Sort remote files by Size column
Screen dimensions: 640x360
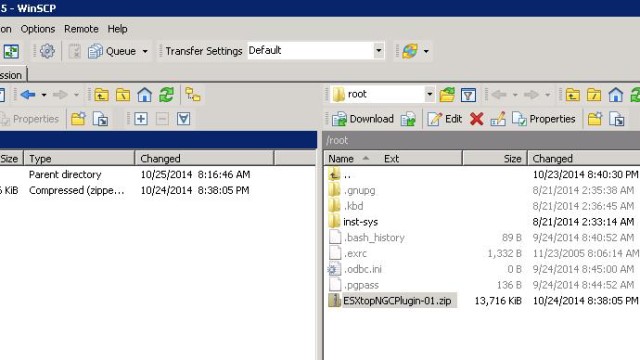(x=495, y=159)
